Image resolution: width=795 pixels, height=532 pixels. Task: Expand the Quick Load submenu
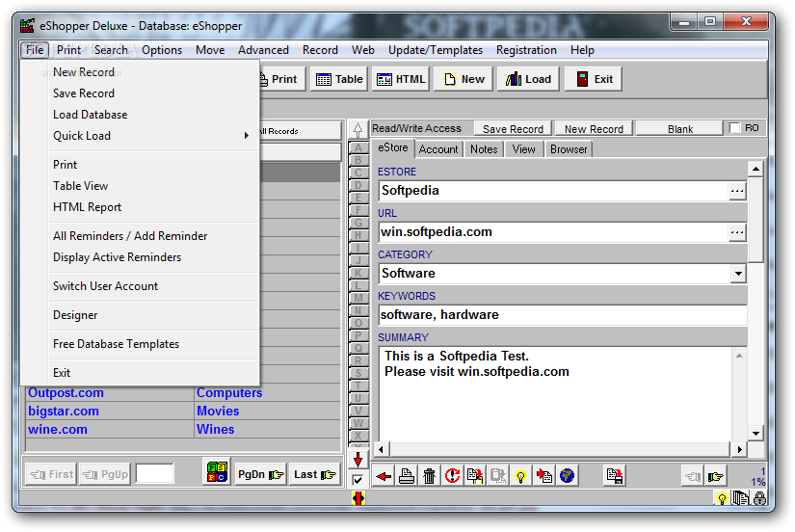(152, 136)
